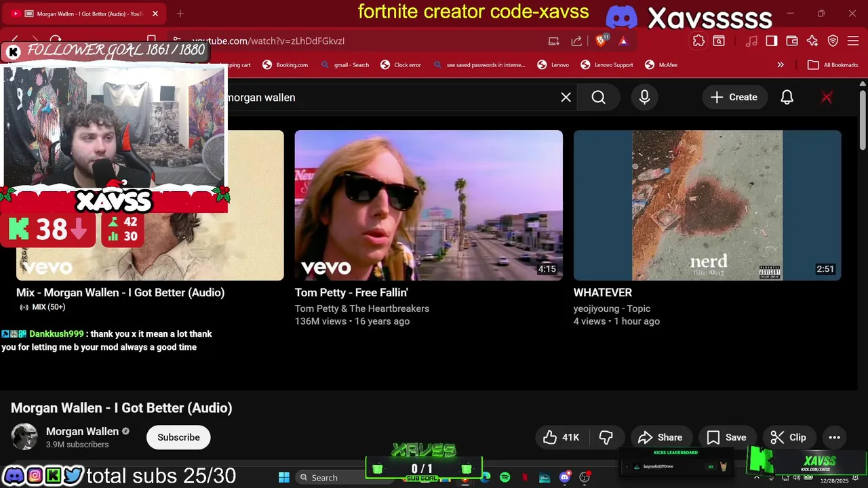Viewport: 868px width, 488px height.
Task: Open the Brave VPN shield icon
Action: 833,41
